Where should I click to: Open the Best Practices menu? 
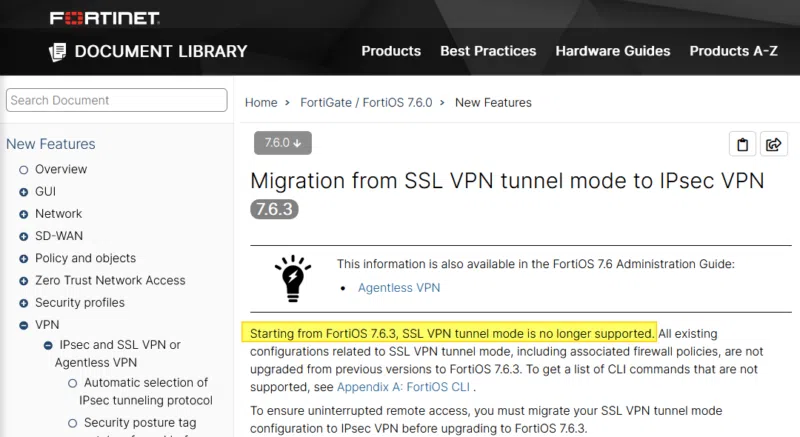488,51
